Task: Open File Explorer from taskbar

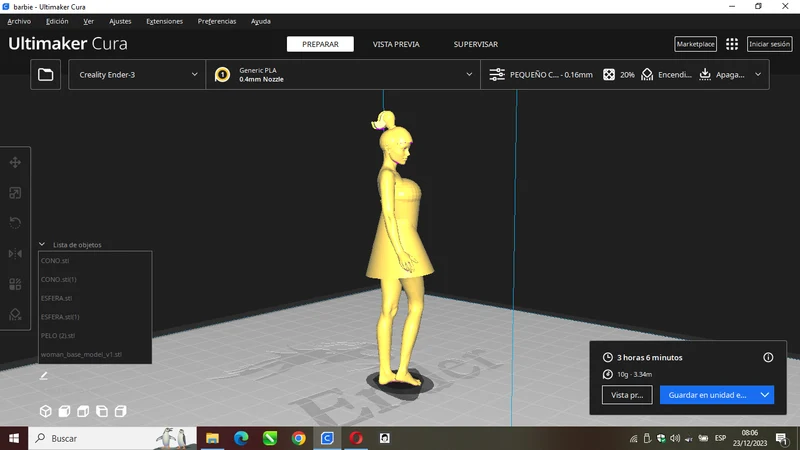Action: click(212, 438)
